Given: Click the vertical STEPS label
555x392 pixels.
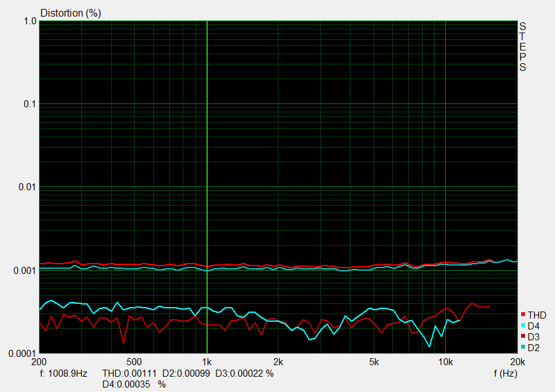Looking at the screenshot, I should (522, 47).
